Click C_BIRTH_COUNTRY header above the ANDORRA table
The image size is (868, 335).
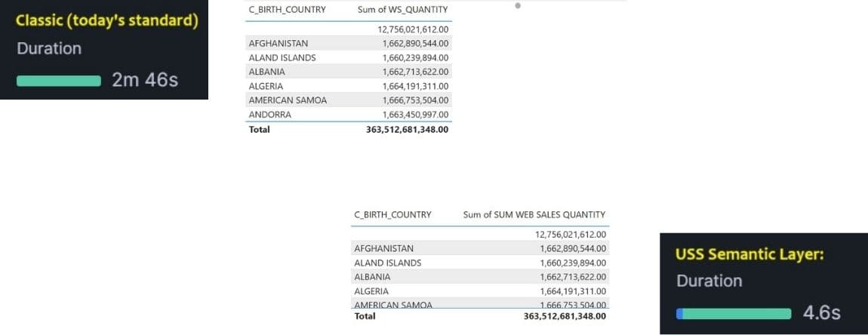[287, 10]
